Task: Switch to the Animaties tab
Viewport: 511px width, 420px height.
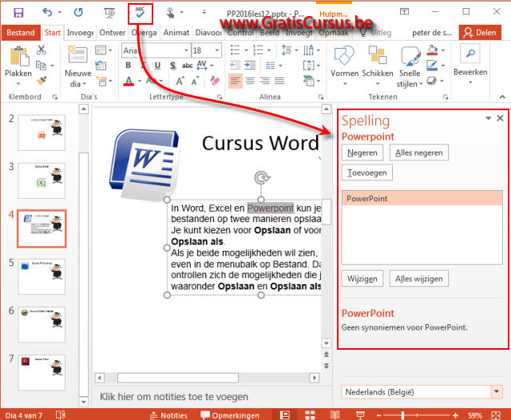Action: pyautogui.click(x=176, y=33)
